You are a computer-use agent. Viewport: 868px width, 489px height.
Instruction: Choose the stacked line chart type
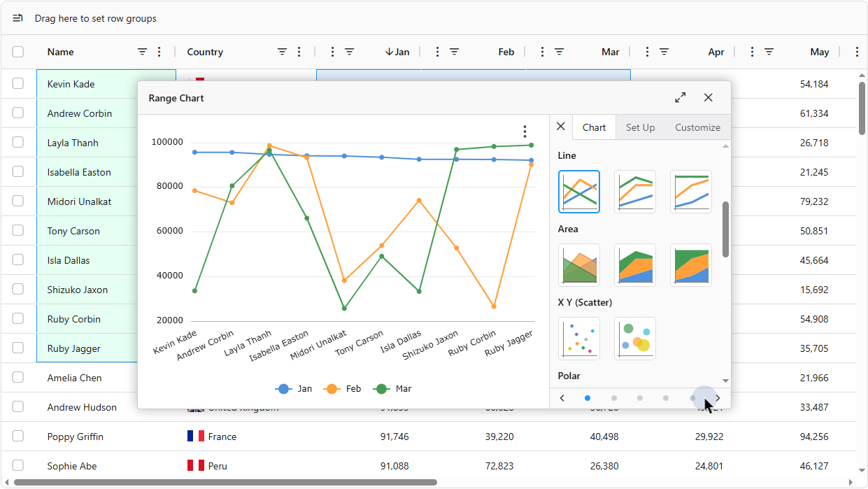coord(634,191)
